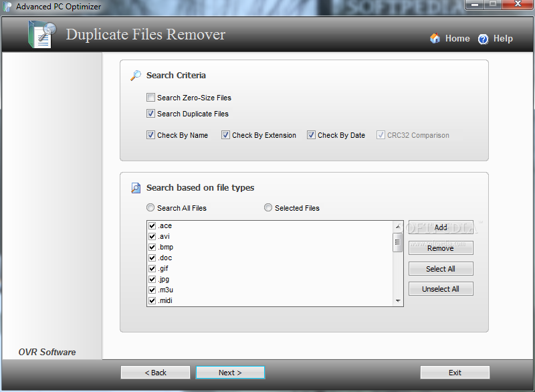535x392 pixels.
Task: Click the Add file type button
Action: click(x=441, y=227)
